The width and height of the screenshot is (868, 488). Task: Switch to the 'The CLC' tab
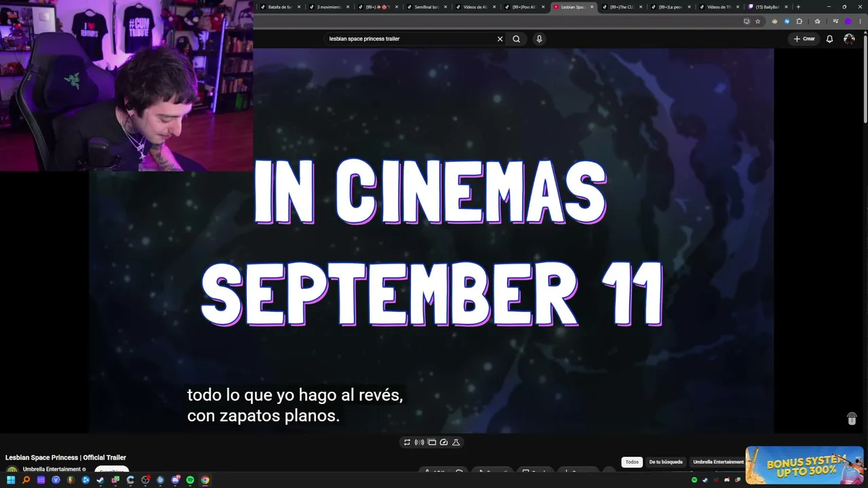(x=623, y=7)
